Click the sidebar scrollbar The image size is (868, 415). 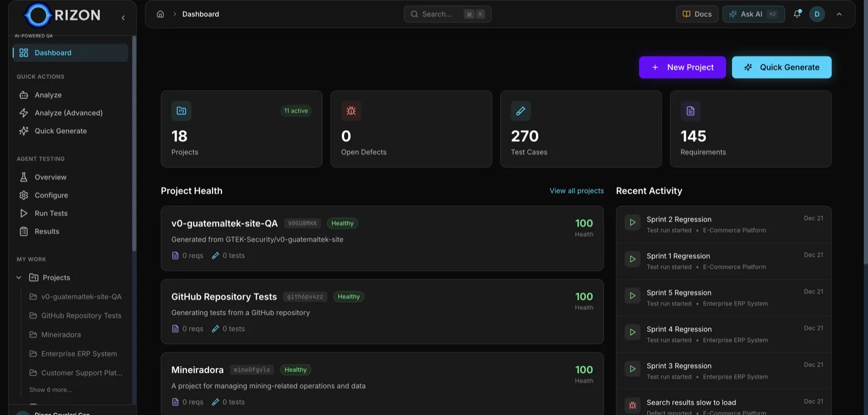point(134,144)
